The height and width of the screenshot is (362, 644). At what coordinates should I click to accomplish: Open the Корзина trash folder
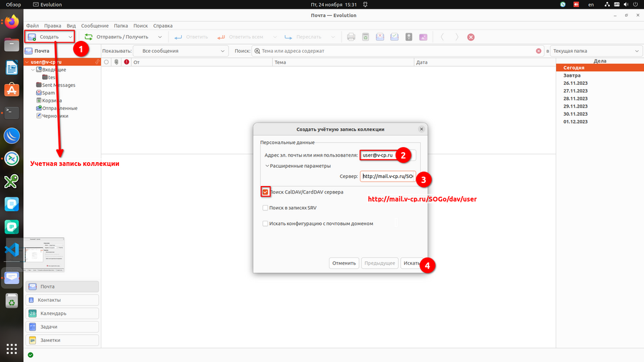(51, 101)
